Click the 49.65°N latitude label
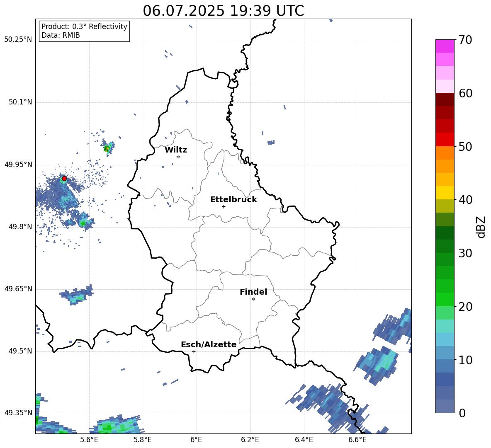Image resolution: width=491 pixels, height=448 pixels. (x=18, y=288)
